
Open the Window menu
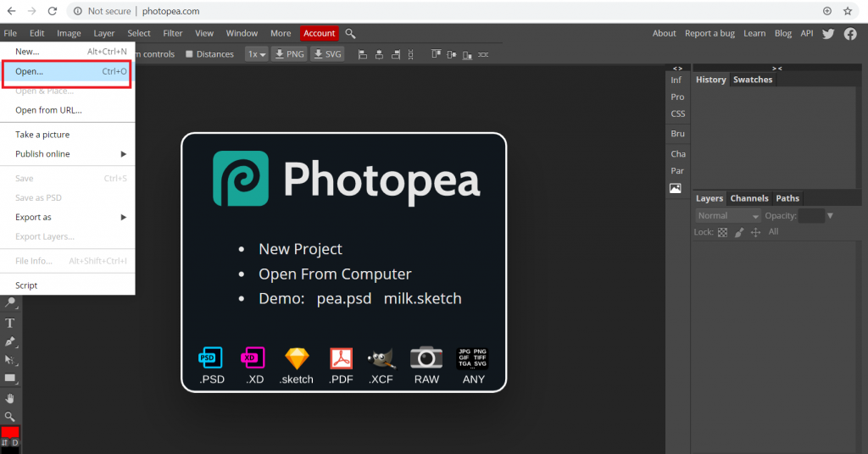pos(242,33)
